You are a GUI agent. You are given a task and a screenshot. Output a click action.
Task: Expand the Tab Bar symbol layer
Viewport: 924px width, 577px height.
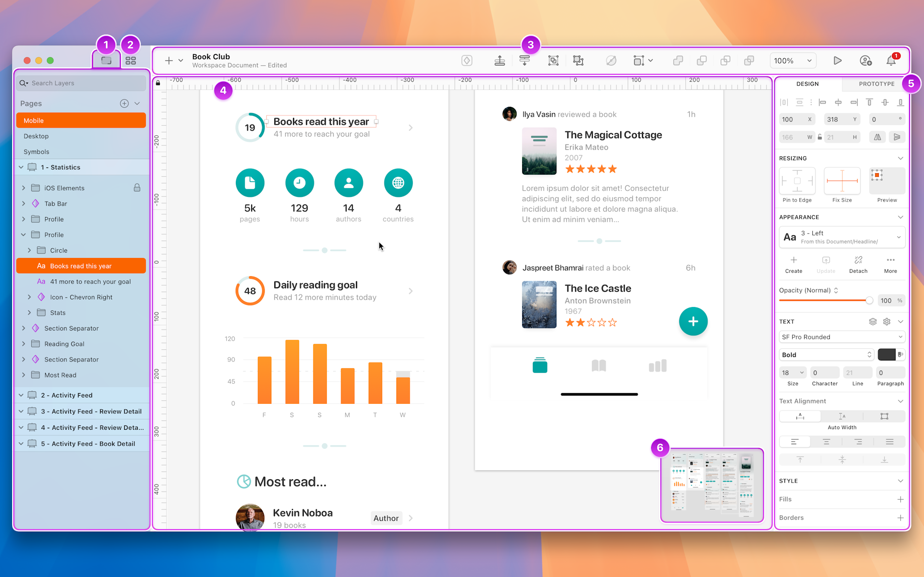coord(24,204)
